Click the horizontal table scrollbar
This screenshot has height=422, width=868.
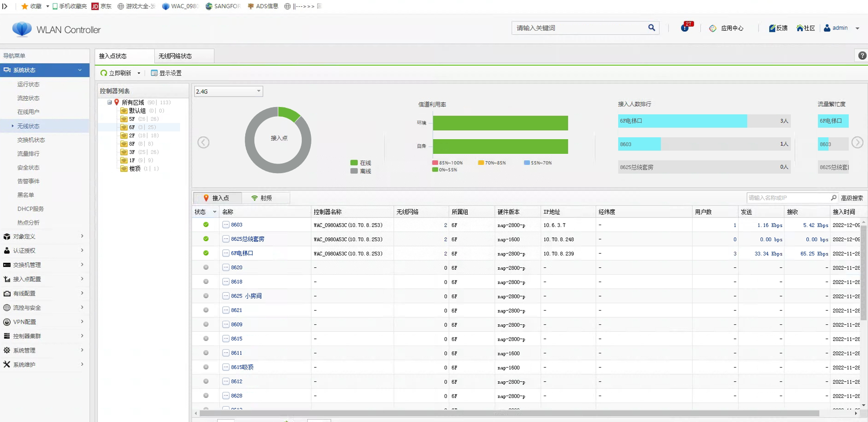(x=508, y=413)
